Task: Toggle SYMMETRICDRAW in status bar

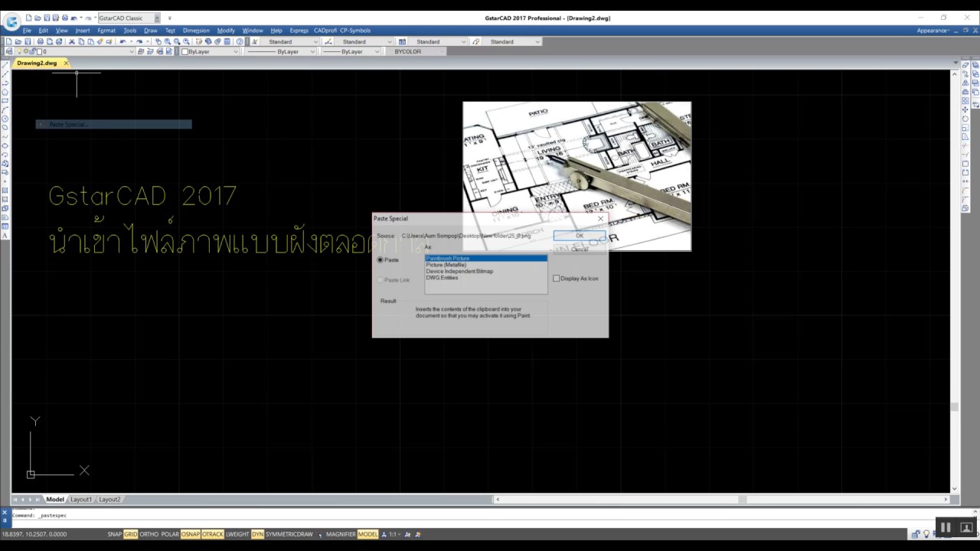Action: (x=289, y=534)
